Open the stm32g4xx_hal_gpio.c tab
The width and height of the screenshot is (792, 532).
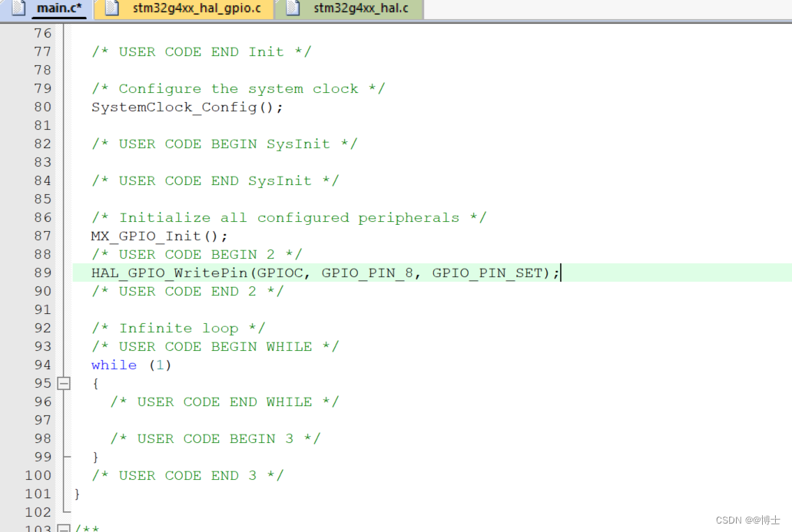184,8
